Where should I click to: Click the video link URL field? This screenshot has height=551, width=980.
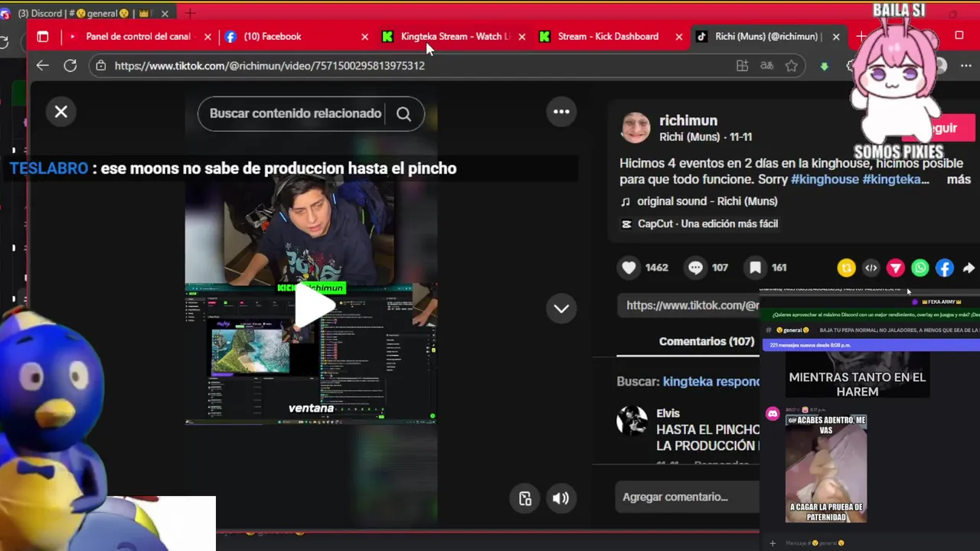click(689, 305)
